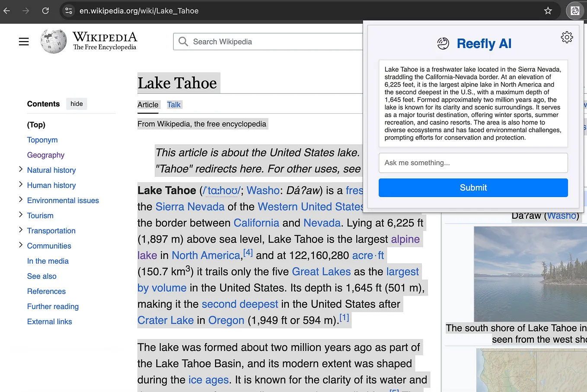Screen dimensions: 587x392
Task: Open the acre·ft link
Action: (368, 255)
